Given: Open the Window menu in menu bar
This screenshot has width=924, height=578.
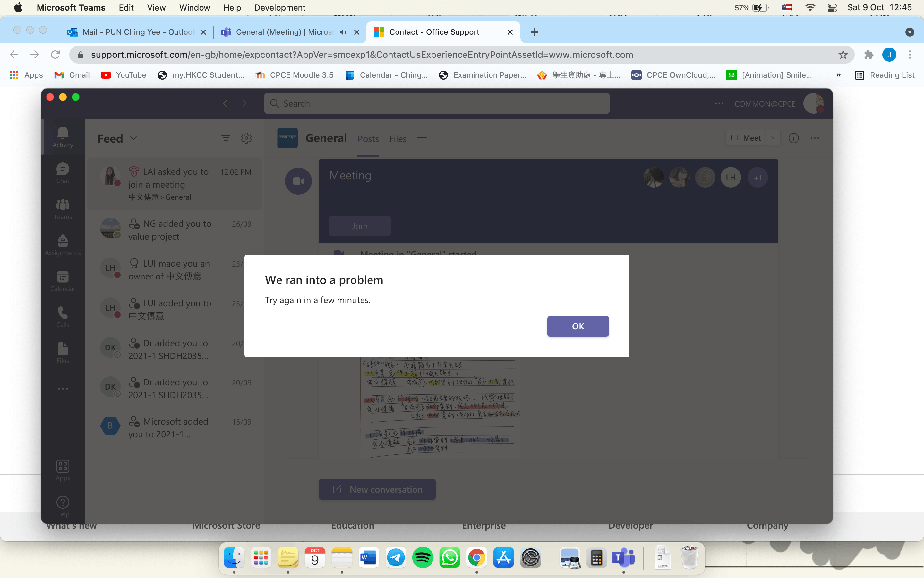Looking at the screenshot, I should point(194,8).
